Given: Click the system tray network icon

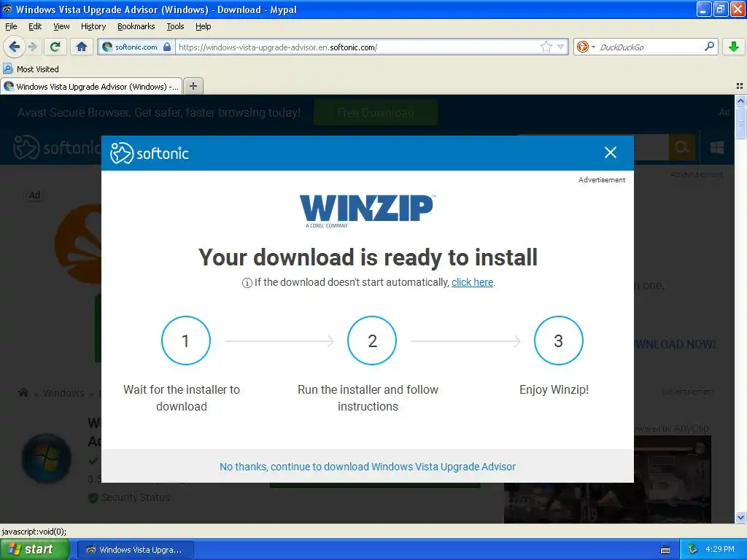Looking at the screenshot, I should pos(693,549).
